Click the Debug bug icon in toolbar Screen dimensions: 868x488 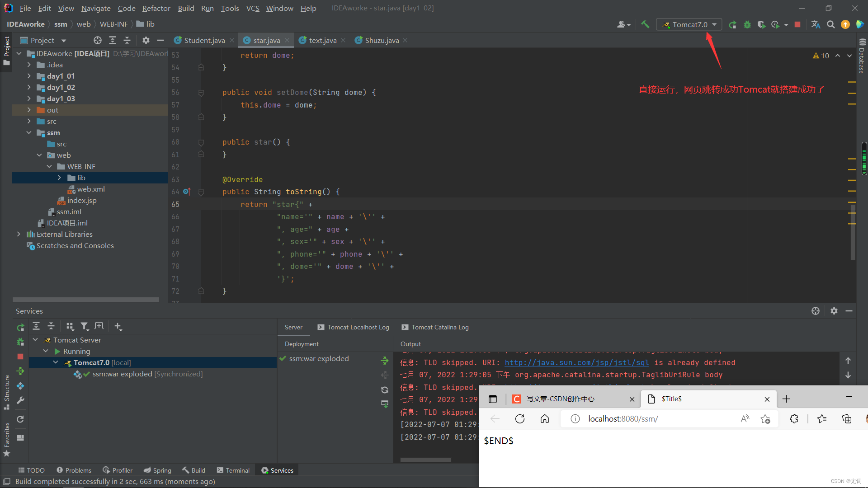[747, 24]
